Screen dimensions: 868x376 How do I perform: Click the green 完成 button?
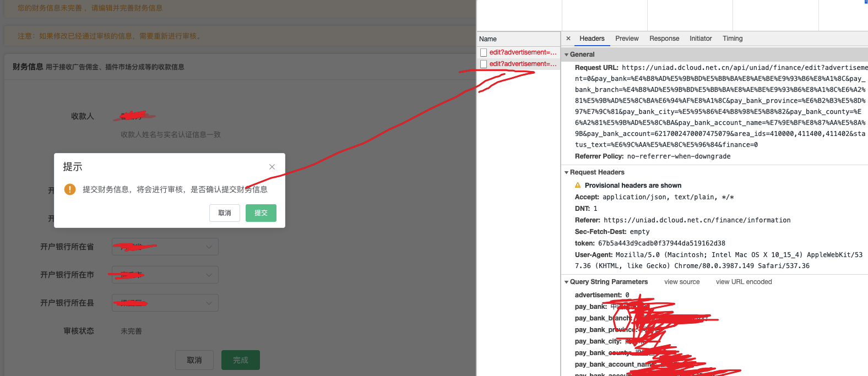click(x=241, y=360)
